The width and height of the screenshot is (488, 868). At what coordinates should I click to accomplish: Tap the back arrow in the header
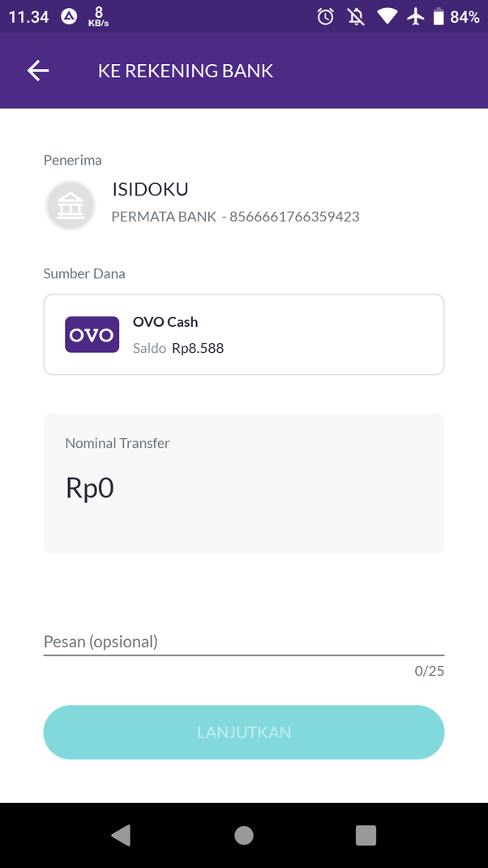[x=38, y=71]
